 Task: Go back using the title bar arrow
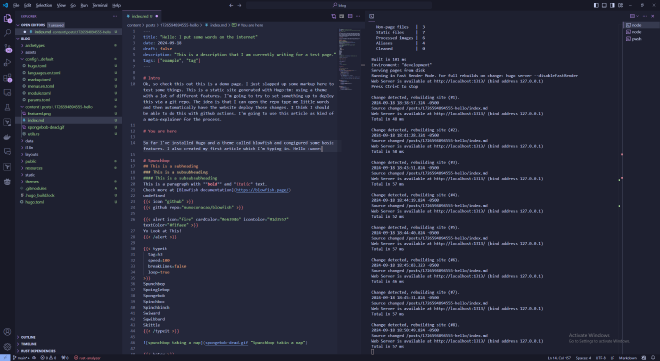231,5
